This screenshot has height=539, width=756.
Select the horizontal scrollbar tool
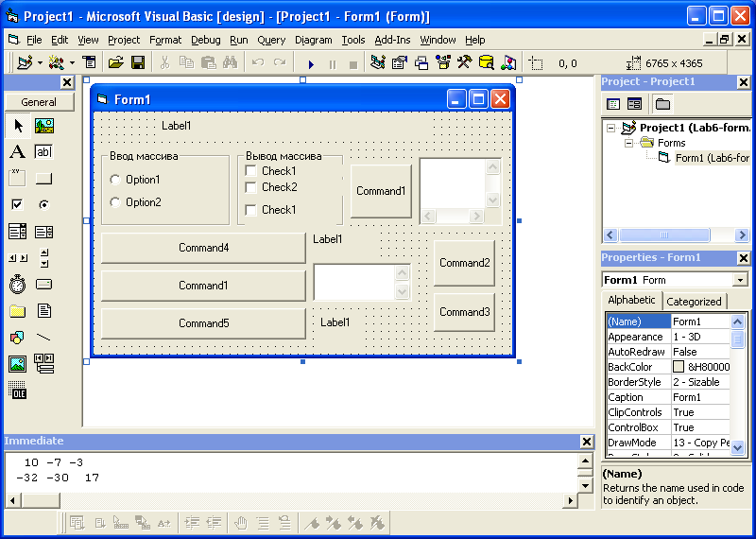point(18,258)
